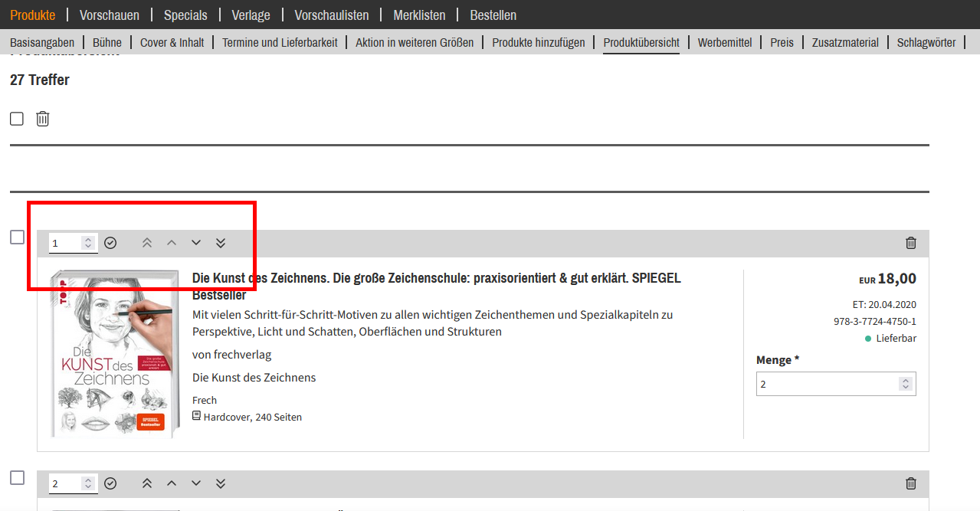Adjust position stepper arrows for item 1
Image resolution: width=980 pixels, height=511 pixels.
click(88, 243)
